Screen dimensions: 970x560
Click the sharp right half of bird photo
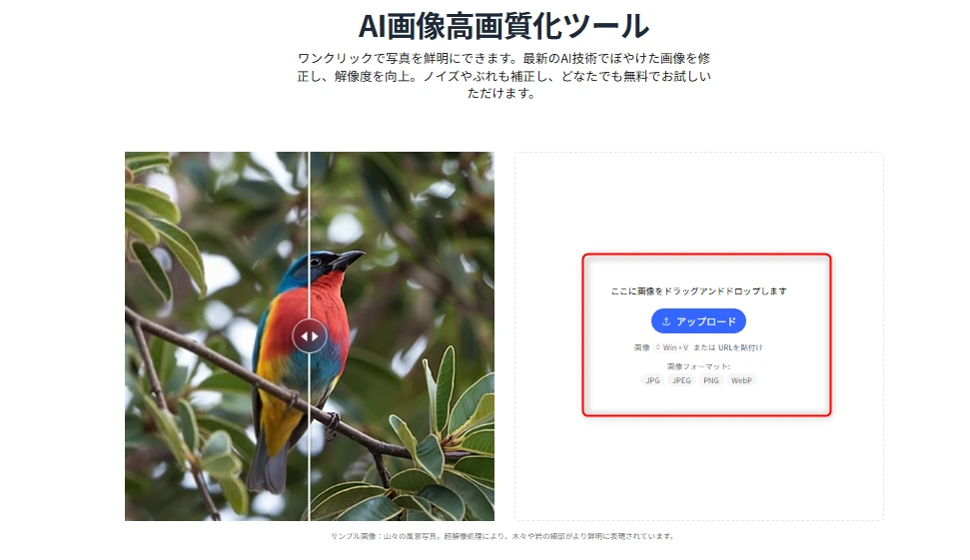coord(403,336)
